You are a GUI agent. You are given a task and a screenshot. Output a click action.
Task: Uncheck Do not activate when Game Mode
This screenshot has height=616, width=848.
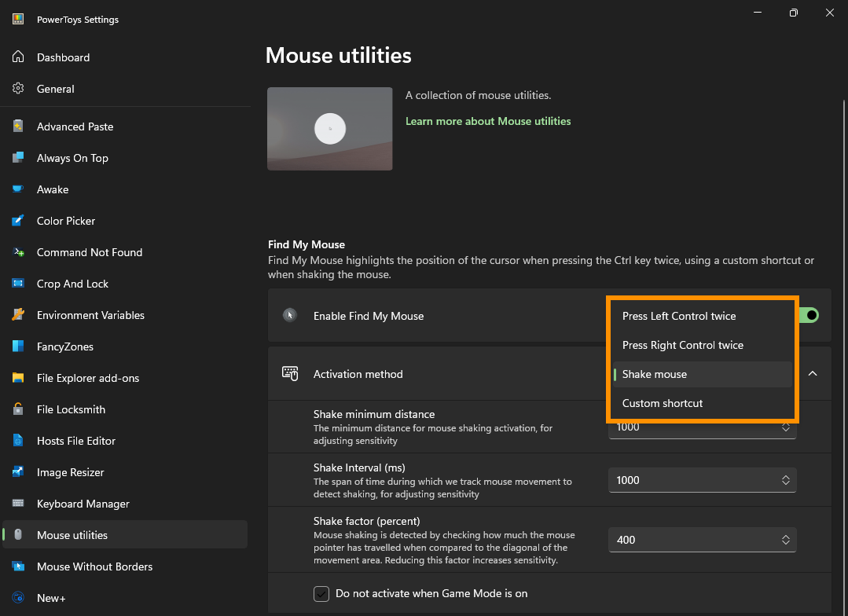click(x=321, y=593)
